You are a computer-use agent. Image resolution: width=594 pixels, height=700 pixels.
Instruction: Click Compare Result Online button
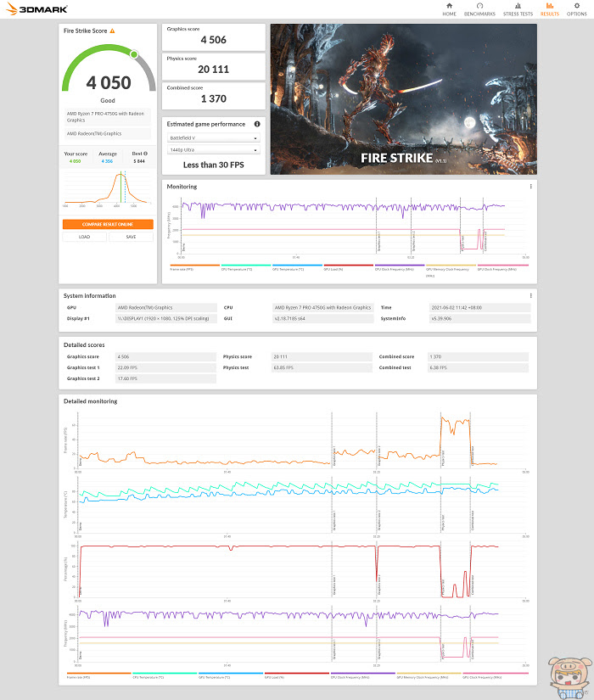(x=108, y=224)
